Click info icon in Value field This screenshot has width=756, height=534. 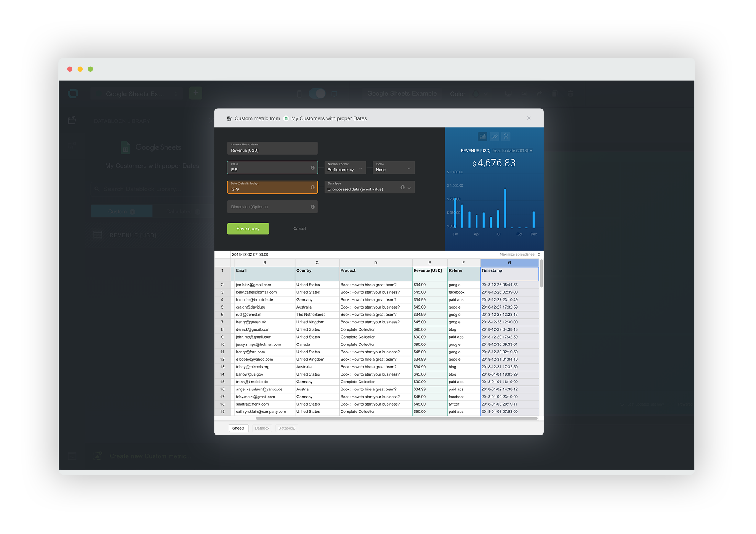[x=312, y=168]
